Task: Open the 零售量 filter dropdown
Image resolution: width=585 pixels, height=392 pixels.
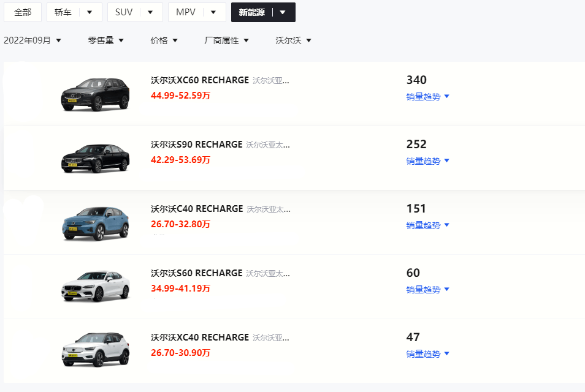Action: click(x=105, y=40)
